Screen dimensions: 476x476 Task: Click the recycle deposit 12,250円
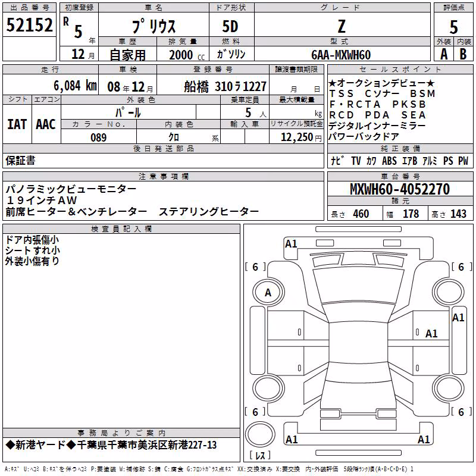pos(301,137)
